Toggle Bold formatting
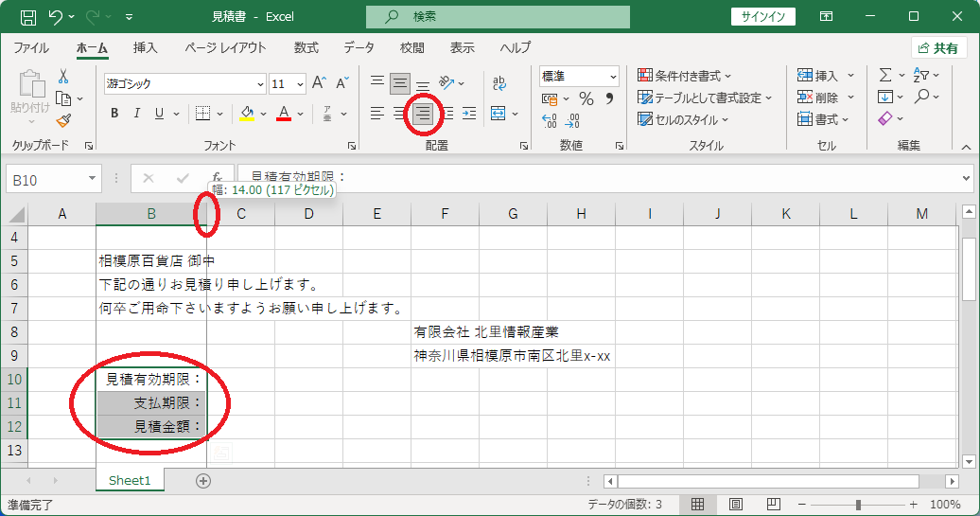 coord(114,114)
